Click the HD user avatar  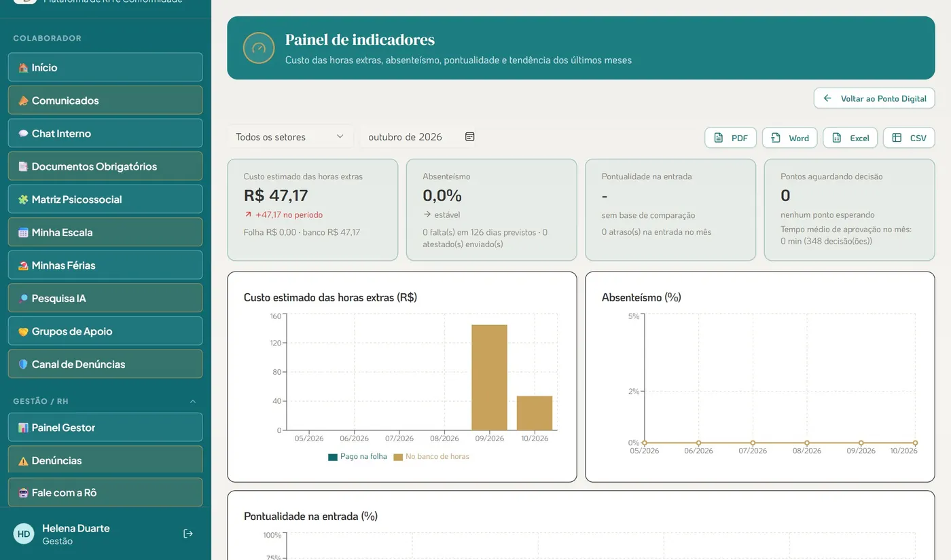(24, 534)
